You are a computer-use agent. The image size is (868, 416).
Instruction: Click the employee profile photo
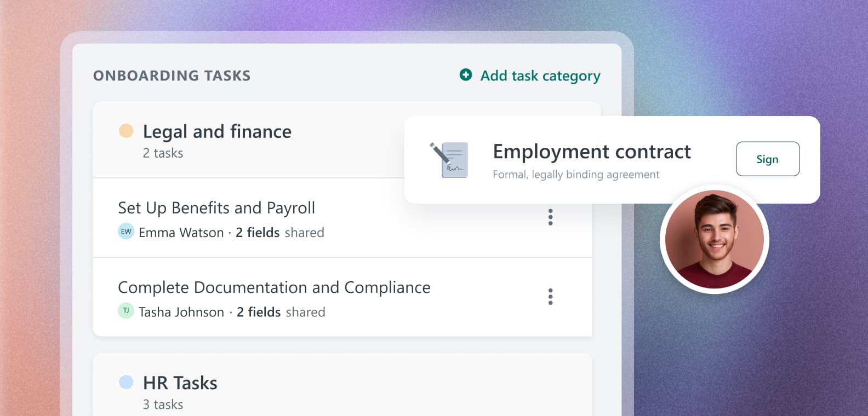714,239
